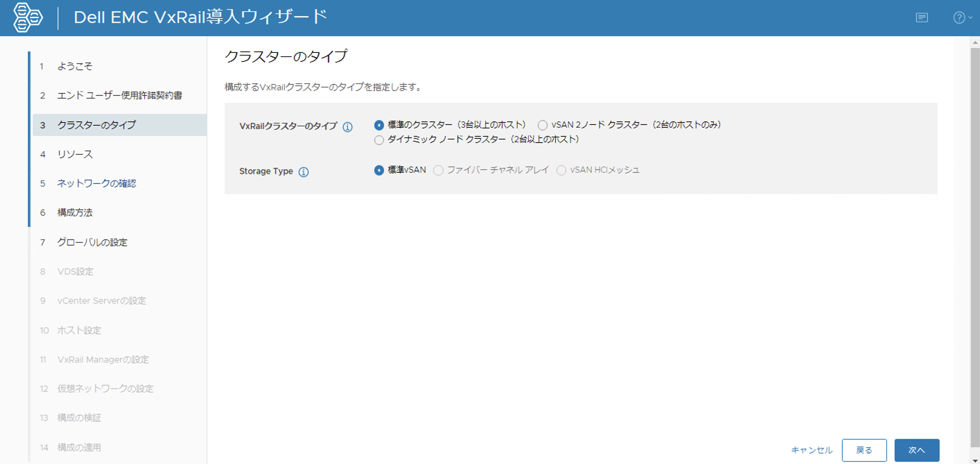
Task: Go to step 6 構成方法
Action: (75, 212)
